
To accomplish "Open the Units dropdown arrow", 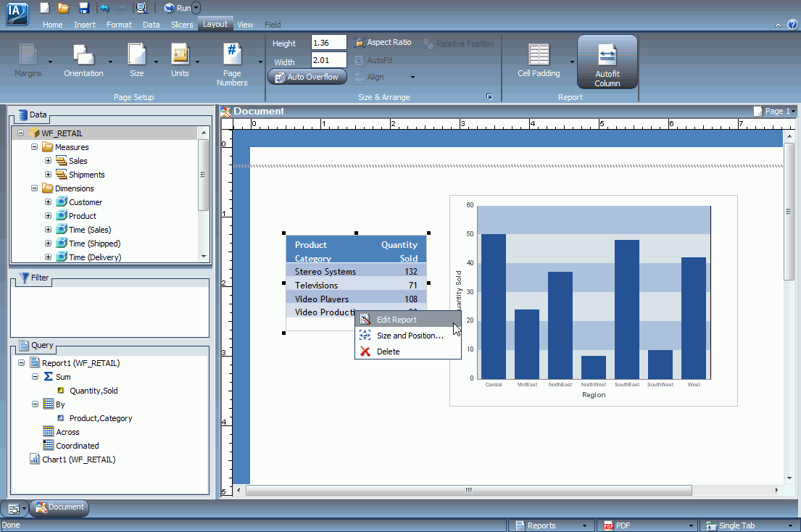I will (198, 62).
